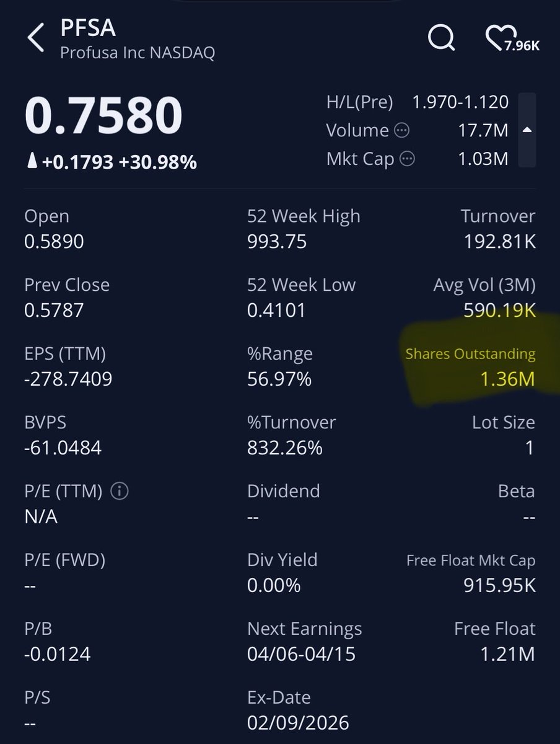Tap the PFSA ticker title
This screenshot has height=744, width=560.
point(88,28)
